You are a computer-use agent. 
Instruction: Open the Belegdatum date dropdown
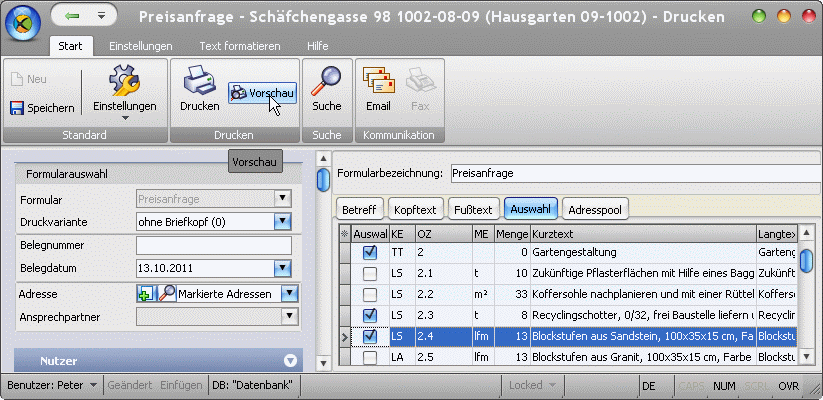283,268
